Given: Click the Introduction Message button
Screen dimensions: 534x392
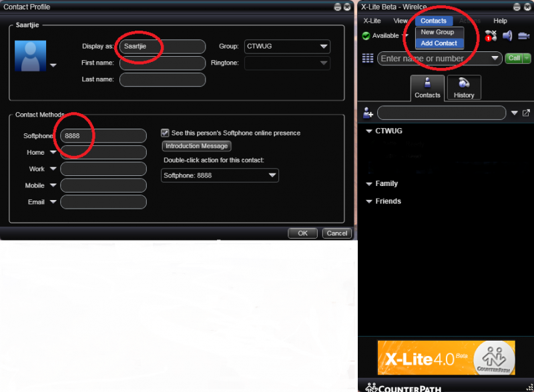Looking at the screenshot, I should (196, 146).
